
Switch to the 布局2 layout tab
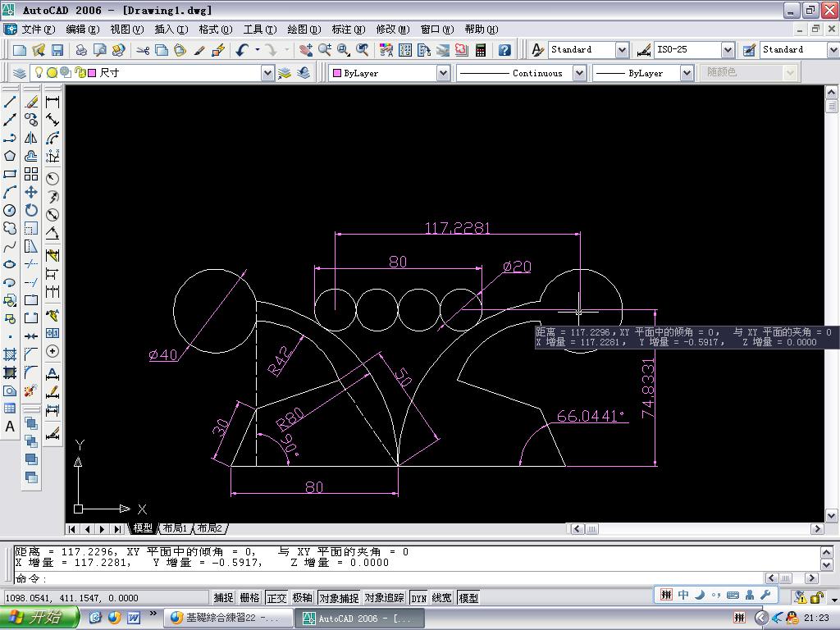click(x=210, y=528)
